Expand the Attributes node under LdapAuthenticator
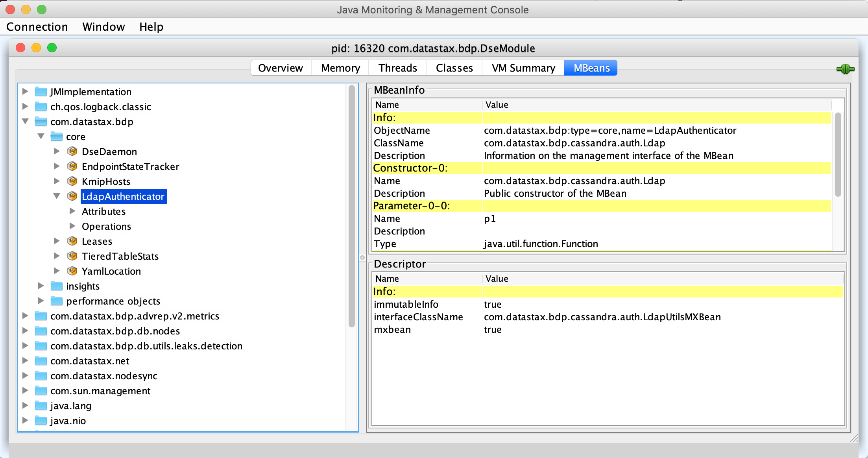 [x=72, y=211]
